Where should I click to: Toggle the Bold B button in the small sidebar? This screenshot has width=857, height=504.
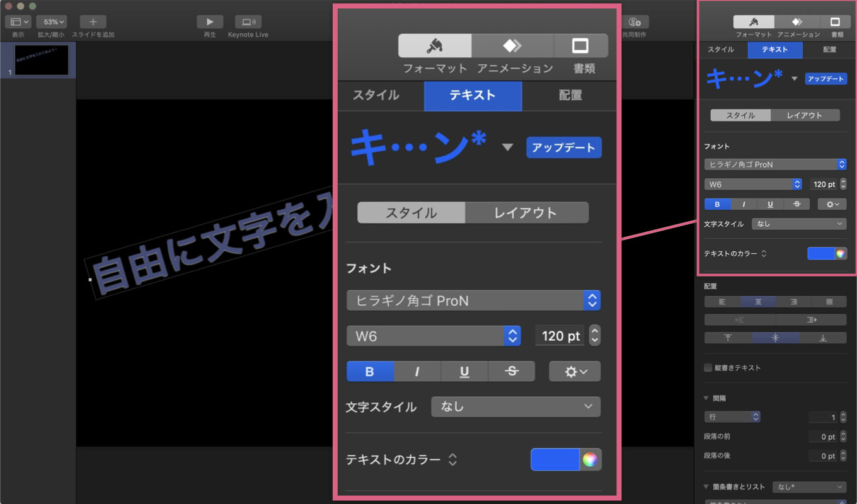tap(717, 204)
